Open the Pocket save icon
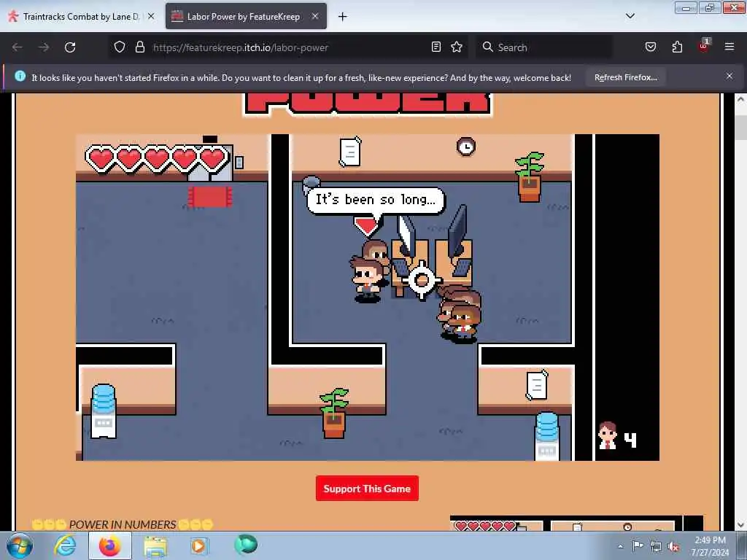Viewport: 747px width, 560px height. pos(650,47)
